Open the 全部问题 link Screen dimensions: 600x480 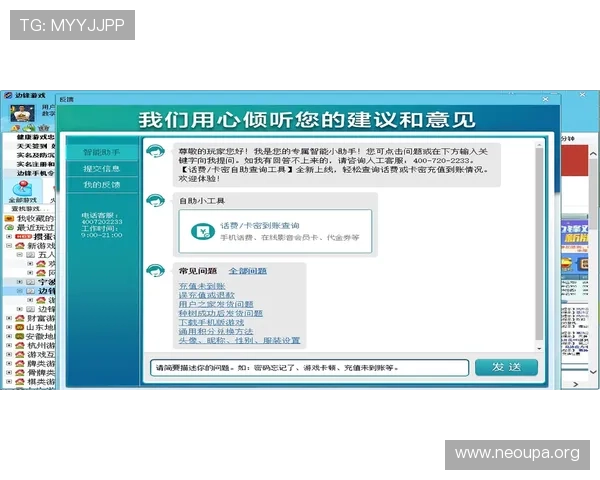[248, 271]
